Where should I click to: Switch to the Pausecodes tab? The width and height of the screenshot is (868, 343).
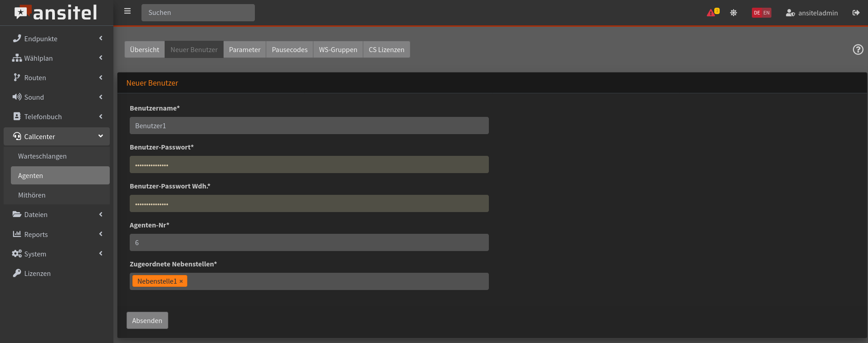click(289, 49)
